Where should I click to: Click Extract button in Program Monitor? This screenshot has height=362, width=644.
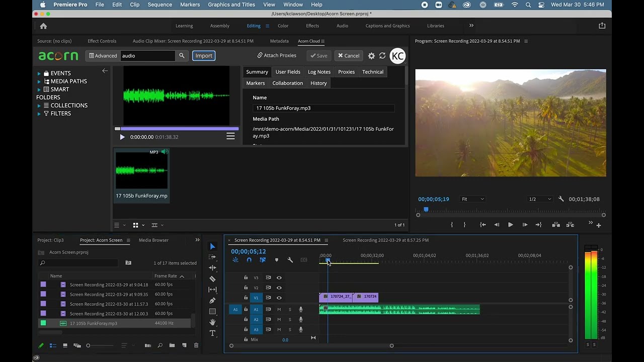click(570, 225)
